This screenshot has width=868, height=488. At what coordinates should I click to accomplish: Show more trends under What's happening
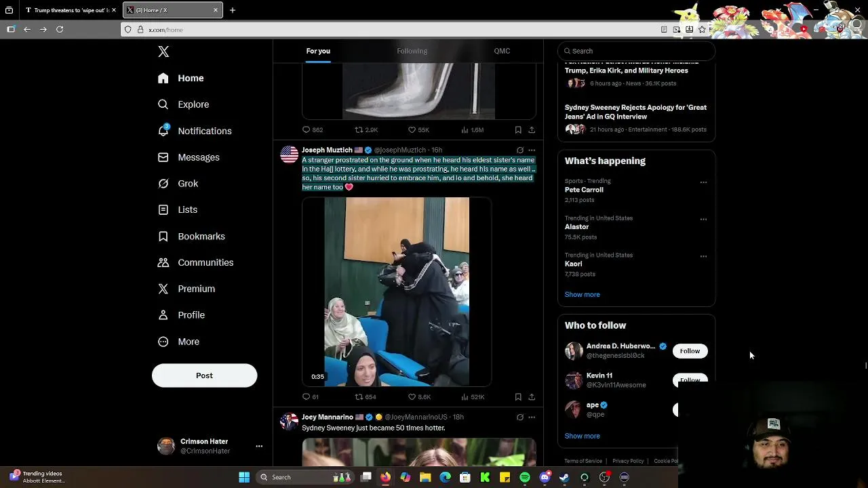click(582, 294)
